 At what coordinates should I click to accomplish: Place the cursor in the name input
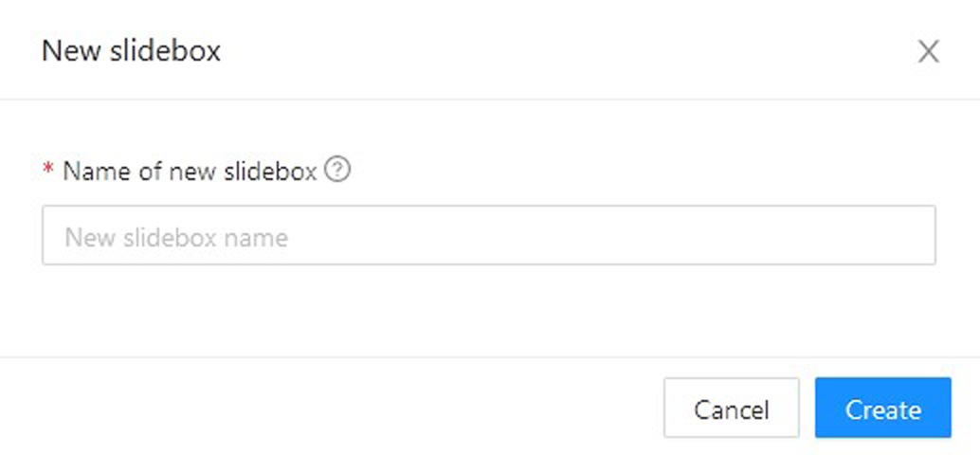(488, 235)
